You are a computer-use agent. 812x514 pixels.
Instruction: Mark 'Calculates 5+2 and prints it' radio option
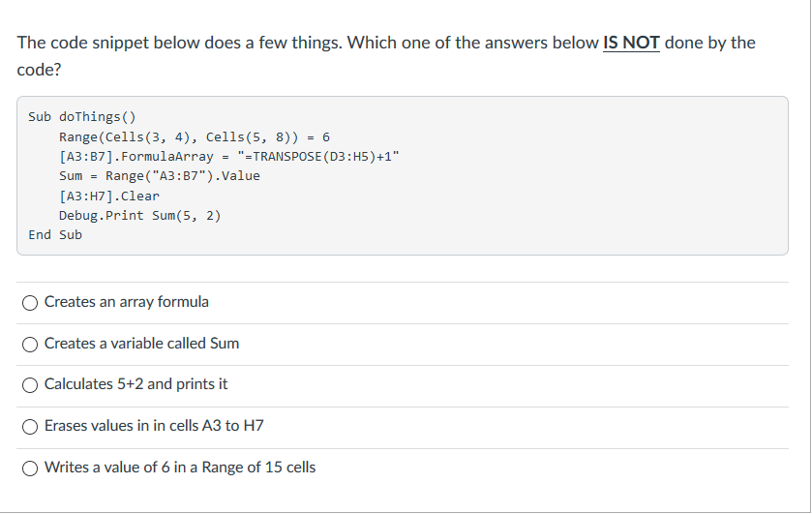coord(30,385)
